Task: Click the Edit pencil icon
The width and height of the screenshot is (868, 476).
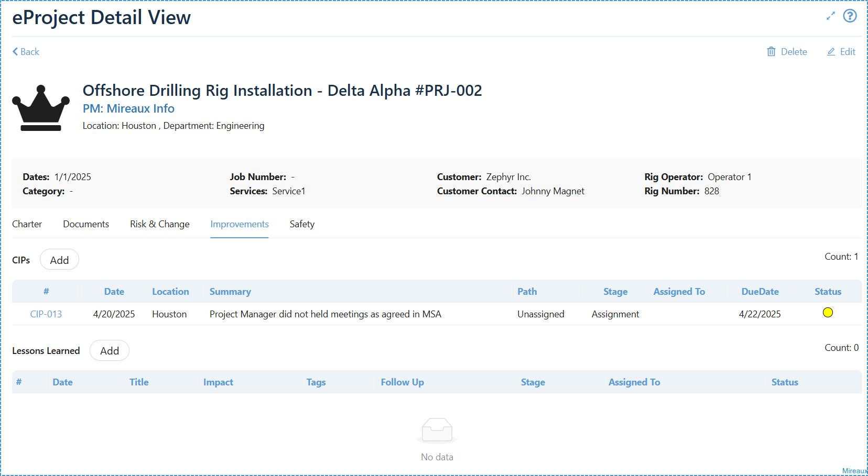Action: [831, 51]
